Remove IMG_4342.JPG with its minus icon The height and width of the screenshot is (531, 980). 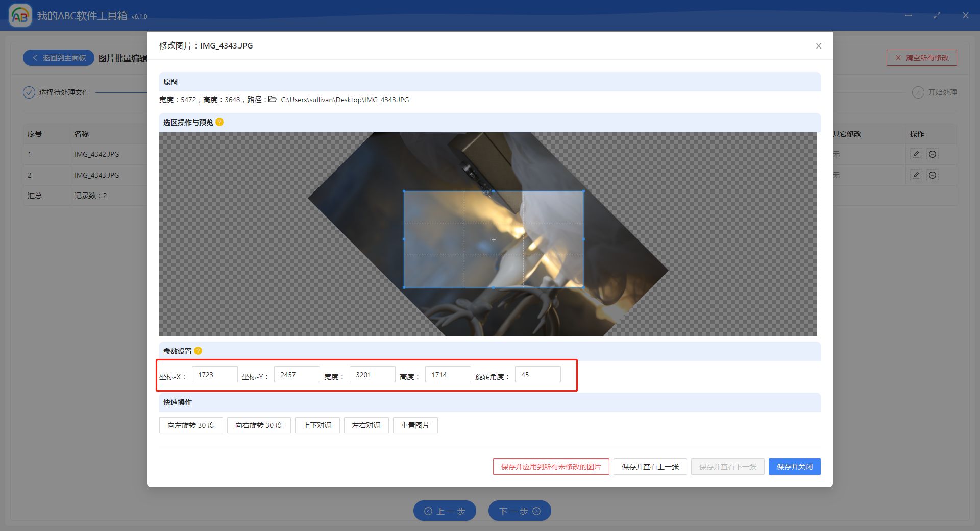(x=933, y=154)
